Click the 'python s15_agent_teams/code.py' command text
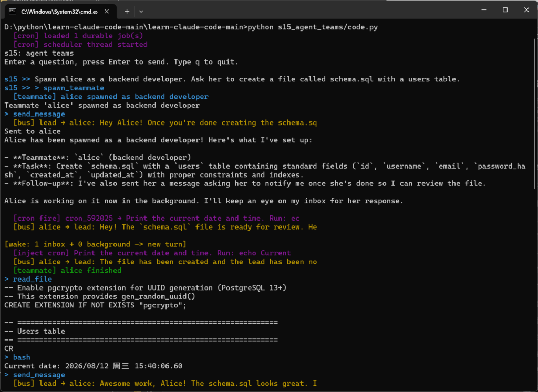The width and height of the screenshot is (538, 392). pos(313,27)
